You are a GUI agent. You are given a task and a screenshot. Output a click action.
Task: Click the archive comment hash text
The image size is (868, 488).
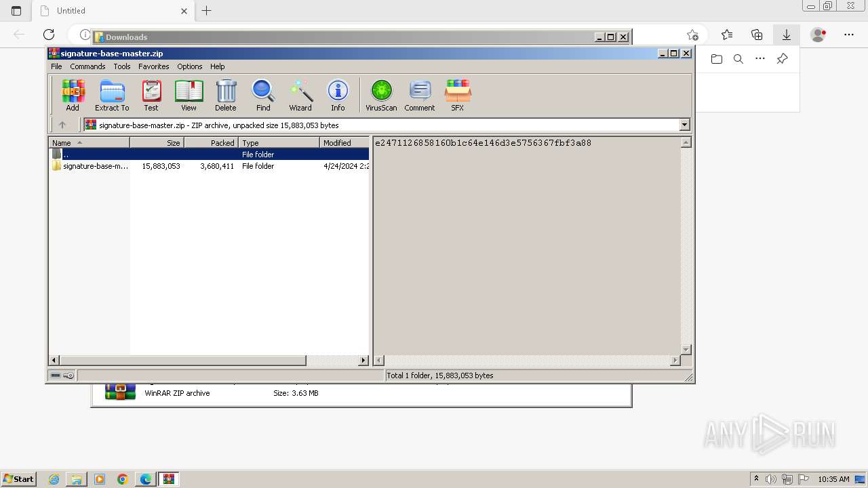pyautogui.click(x=483, y=143)
